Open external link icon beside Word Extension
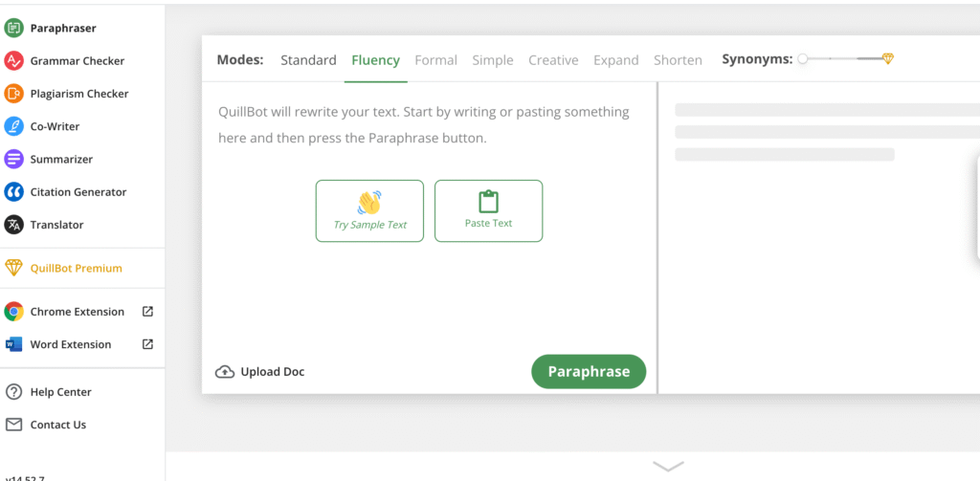This screenshot has width=980, height=481. click(147, 343)
